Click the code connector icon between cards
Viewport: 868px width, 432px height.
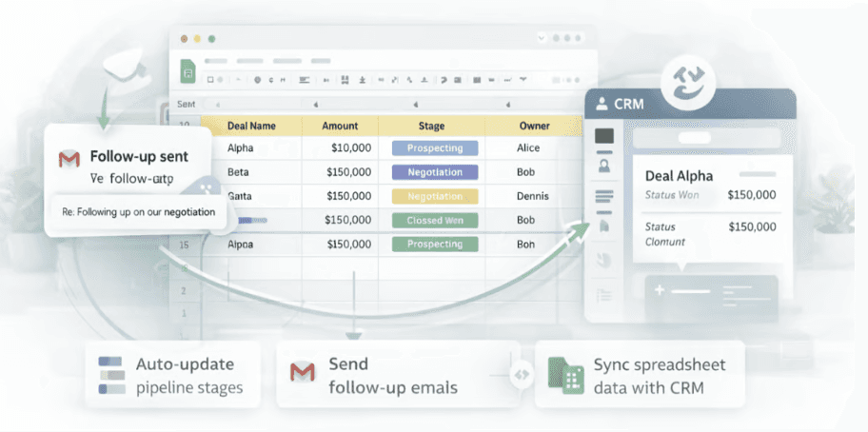coord(521,375)
